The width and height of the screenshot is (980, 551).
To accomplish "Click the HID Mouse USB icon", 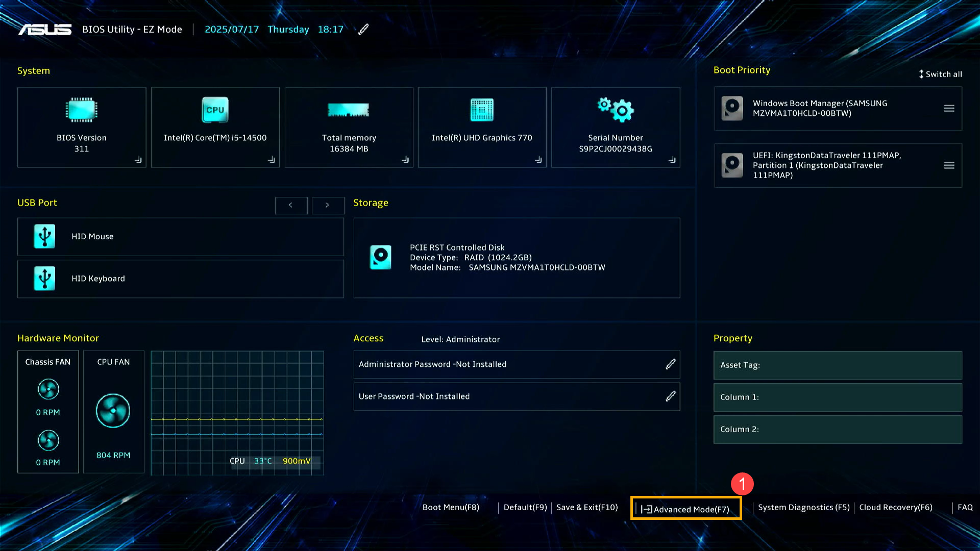I will point(45,237).
